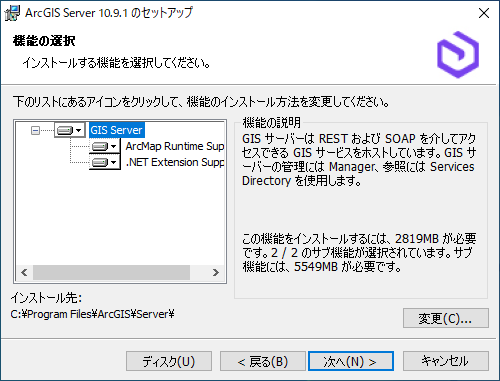This screenshot has height=381, width=500.
Task: Open GIS Server feature install dropdown
Action: click(70, 130)
